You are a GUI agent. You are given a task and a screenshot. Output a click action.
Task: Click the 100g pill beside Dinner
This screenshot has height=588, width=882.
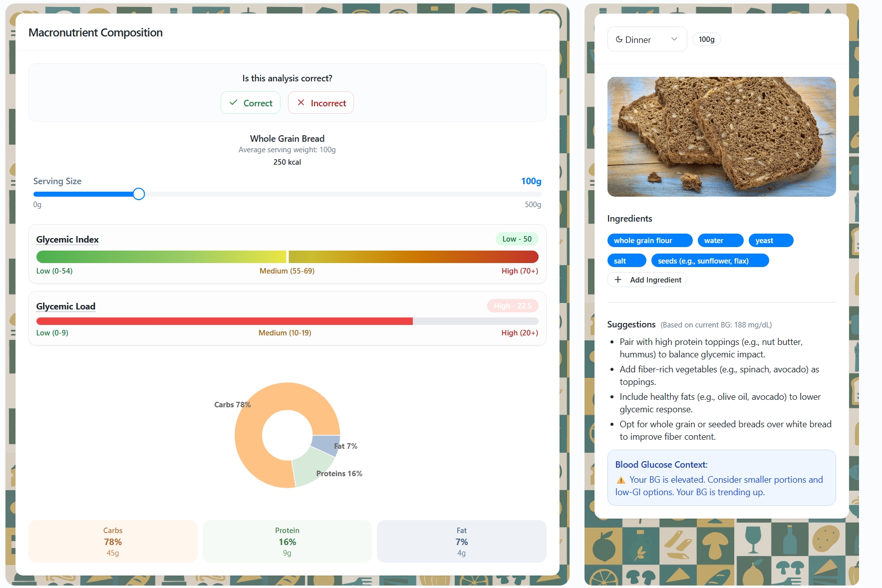(706, 39)
